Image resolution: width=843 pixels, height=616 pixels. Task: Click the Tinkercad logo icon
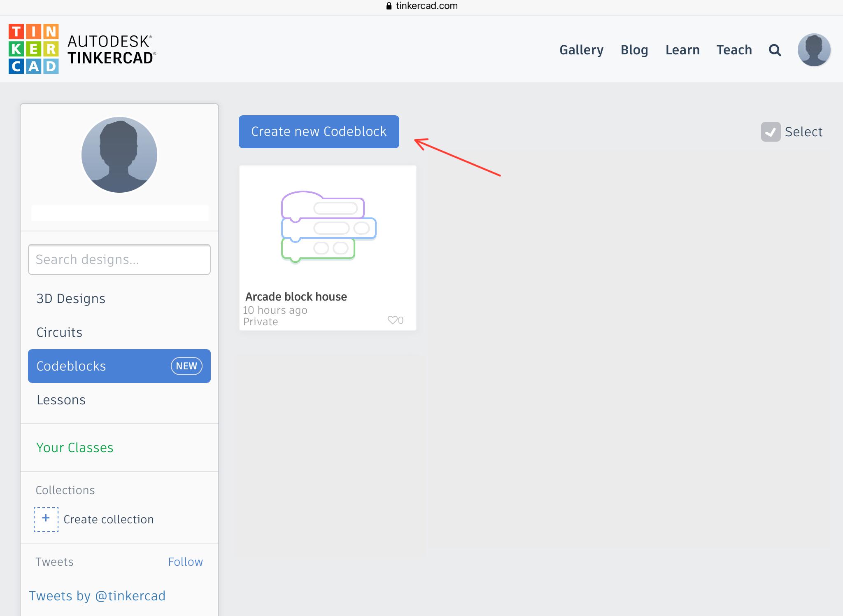click(33, 49)
